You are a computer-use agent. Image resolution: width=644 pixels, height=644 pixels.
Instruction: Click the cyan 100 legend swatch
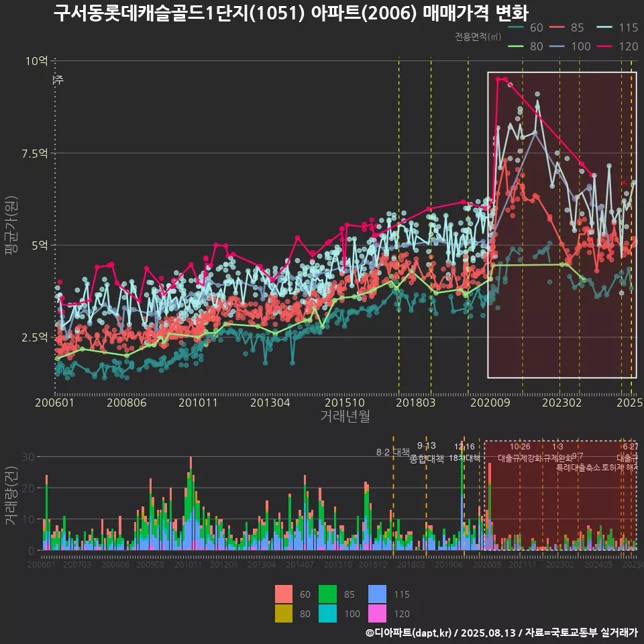point(328,613)
